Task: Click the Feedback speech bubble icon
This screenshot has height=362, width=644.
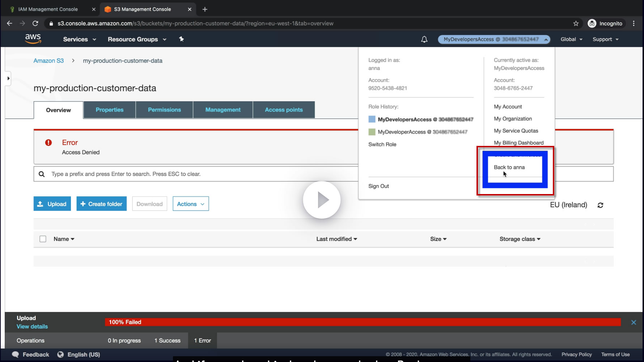Action: click(15, 354)
